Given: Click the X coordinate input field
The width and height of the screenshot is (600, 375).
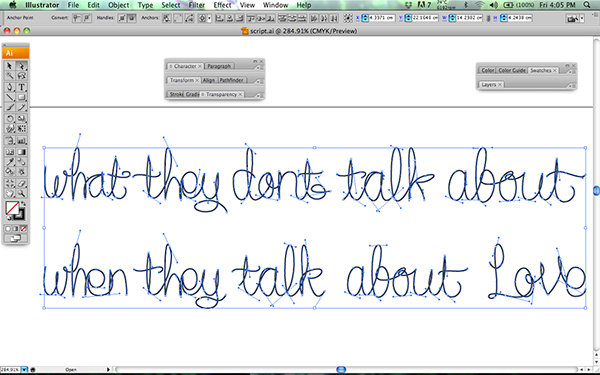Looking at the screenshot, I should tap(382, 18).
